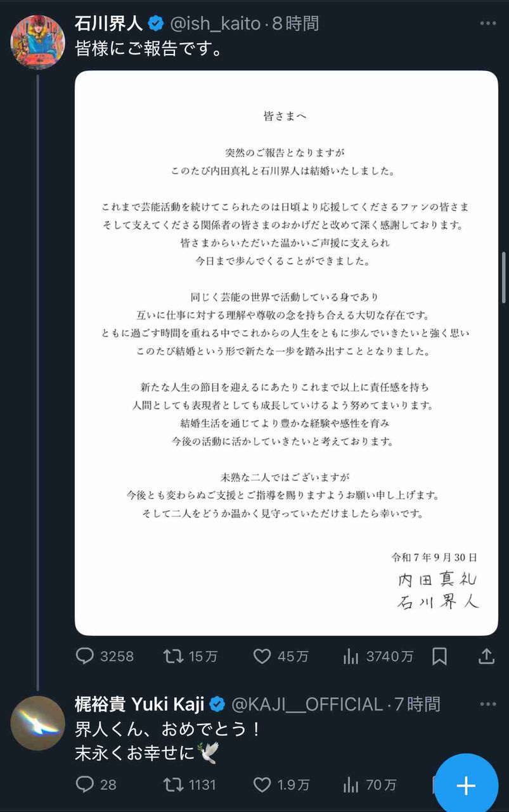This screenshot has height=812, width=509.
Task: Open the attached marriage announcement letter image
Action: (x=287, y=353)
